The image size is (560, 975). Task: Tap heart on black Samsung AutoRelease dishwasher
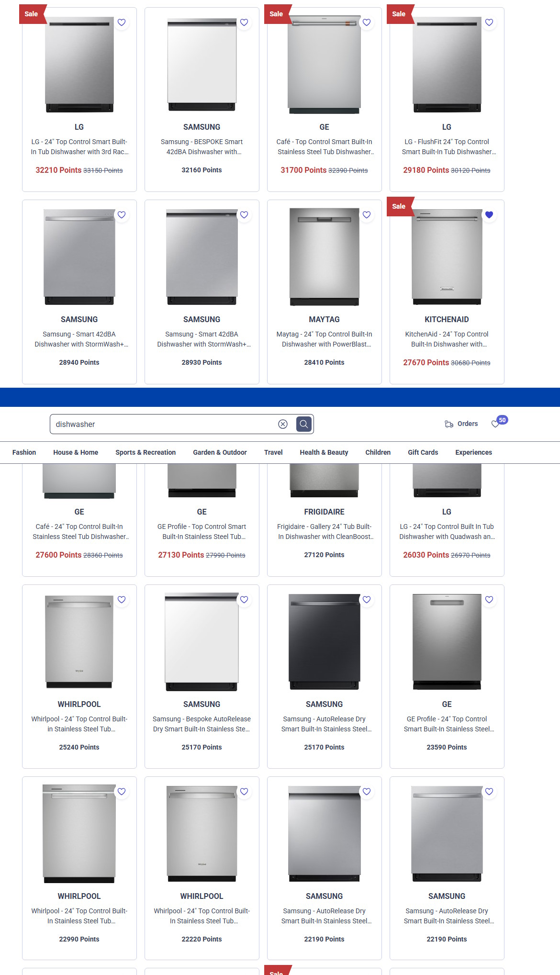tap(367, 600)
